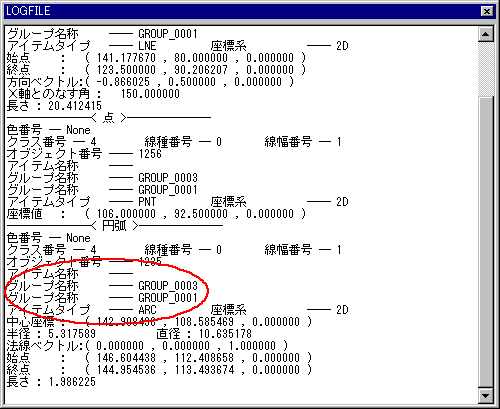
Task: Click GROUP_0003 inside the red circle
Action: pos(168,286)
